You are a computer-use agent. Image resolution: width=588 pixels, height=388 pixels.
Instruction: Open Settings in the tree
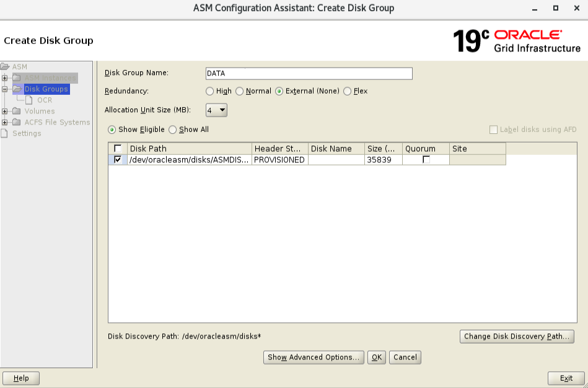coord(27,133)
